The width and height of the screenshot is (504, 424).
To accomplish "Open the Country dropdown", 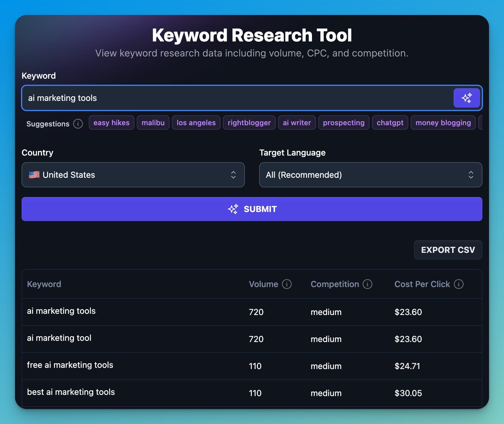I will click(x=133, y=175).
